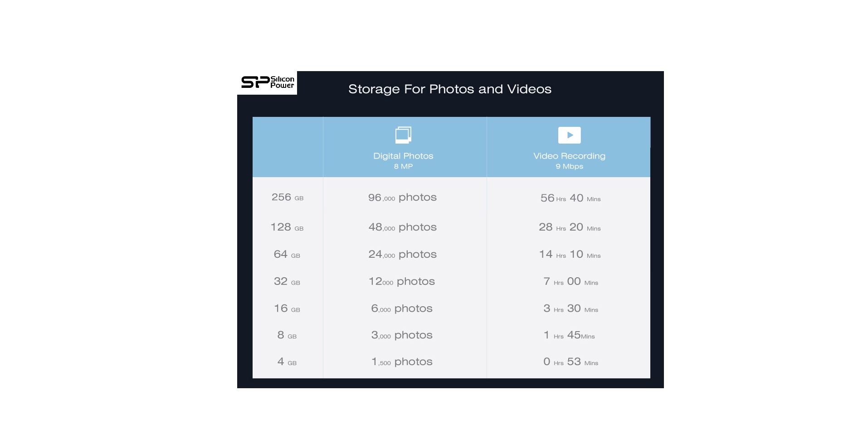Image resolution: width=868 pixels, height=424 pixels.
Task: Click the 96,000 photos value
Action: (x=402, y=198)
